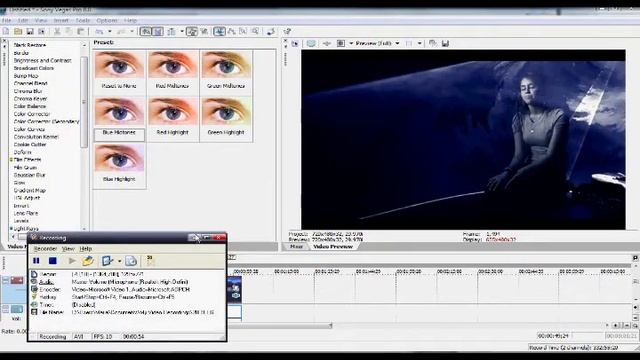This screenshot has height=360, width=640.
Task: Click the Audio setting link in recorder
Action: [47, 282]
